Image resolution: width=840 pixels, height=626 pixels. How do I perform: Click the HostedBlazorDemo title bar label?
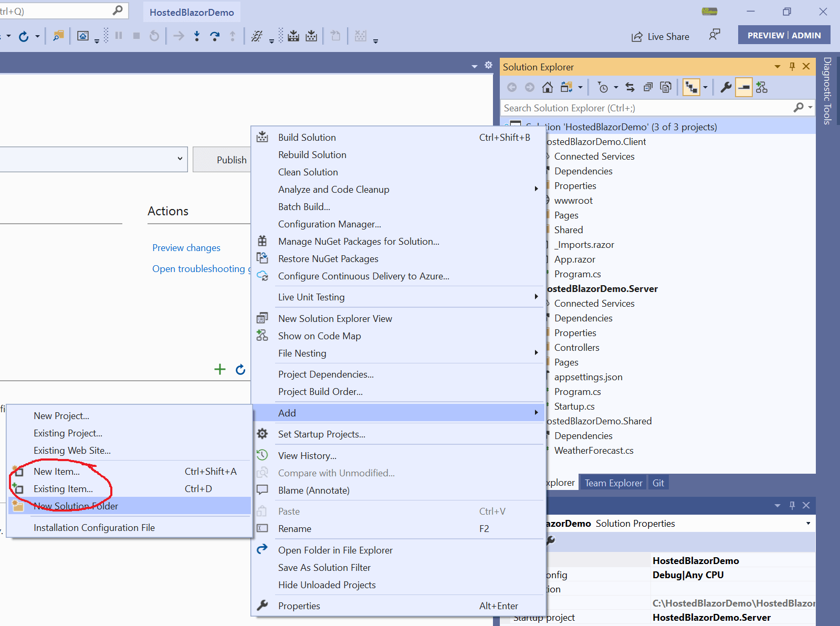click(192, 12)
